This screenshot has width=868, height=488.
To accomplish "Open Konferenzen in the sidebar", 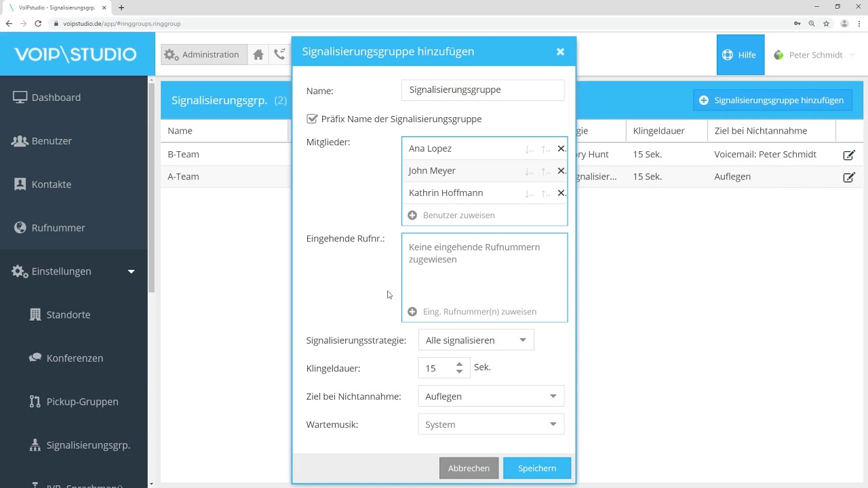I will (73, 358).
